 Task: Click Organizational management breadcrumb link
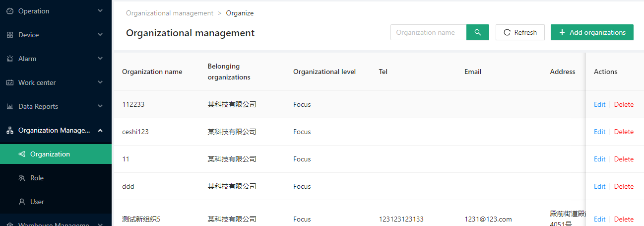tap(170, 13)
